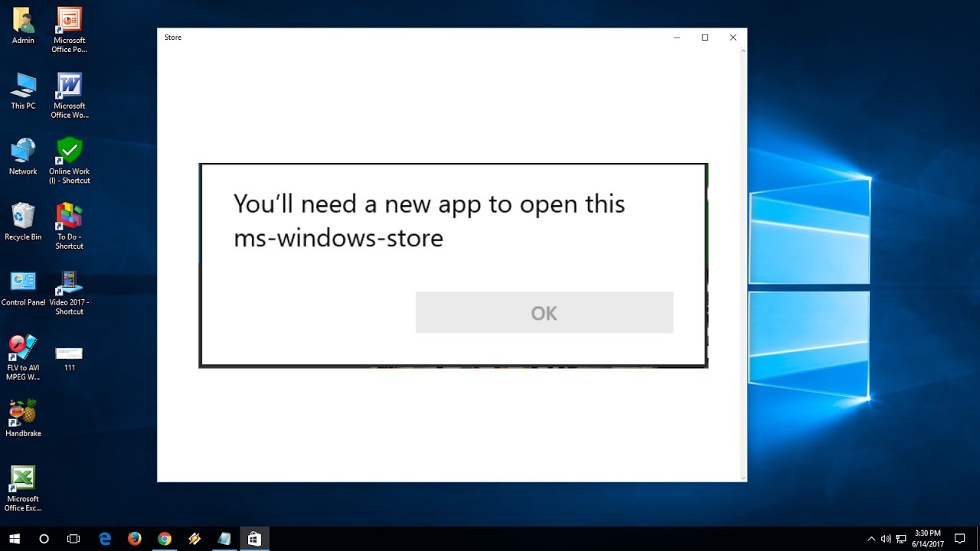
Task: Open Control Panel from the desktop
Action: (22, 282)
